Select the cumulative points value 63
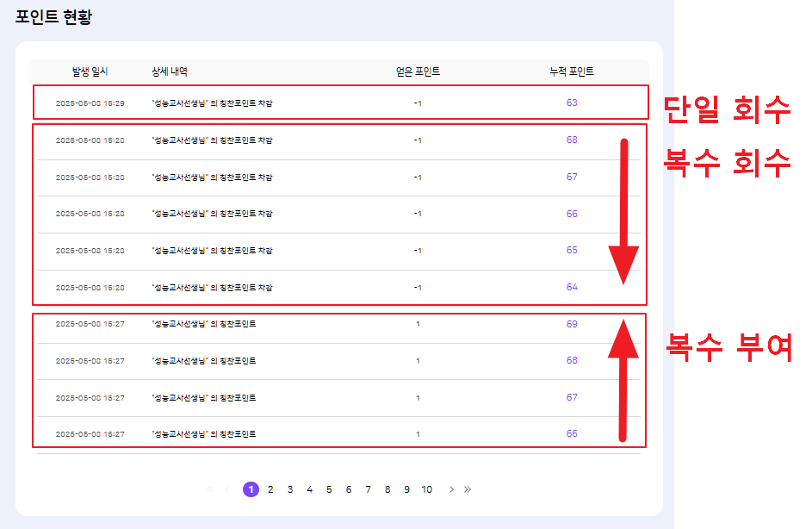This screenshot has height=529, width=812. pyautogui.click(x=572, y=103)
